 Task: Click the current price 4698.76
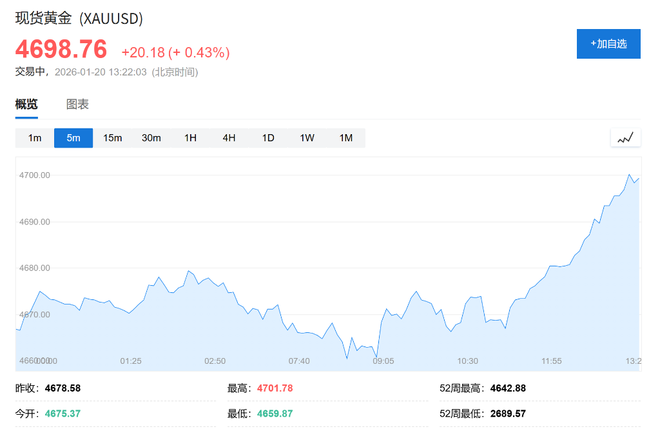(x=61, y=50)
